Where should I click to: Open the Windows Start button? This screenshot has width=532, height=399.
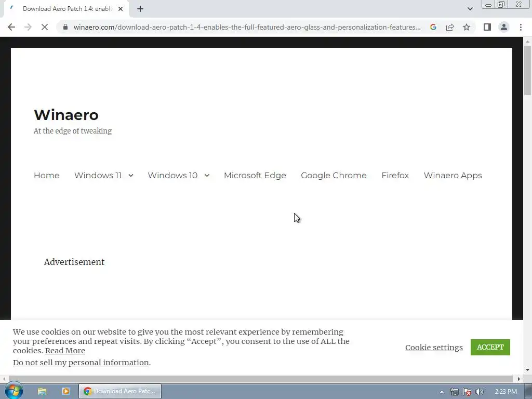point(14,391)
